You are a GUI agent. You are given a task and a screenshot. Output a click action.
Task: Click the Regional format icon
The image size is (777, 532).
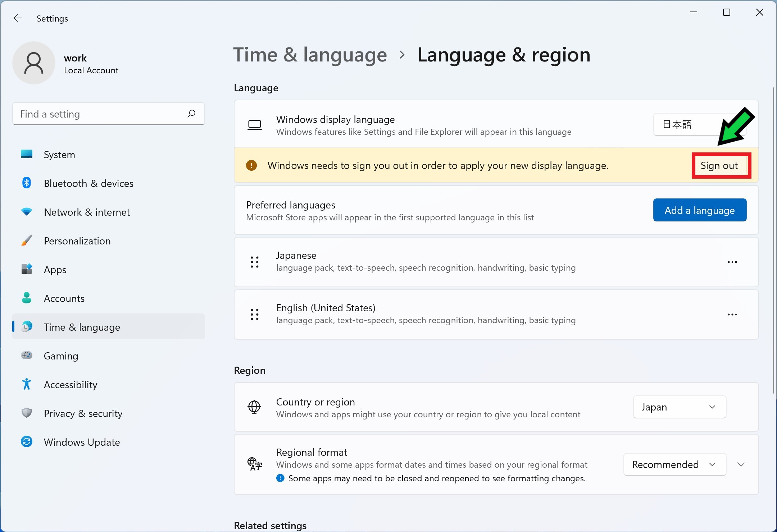[x=255, y=464]
